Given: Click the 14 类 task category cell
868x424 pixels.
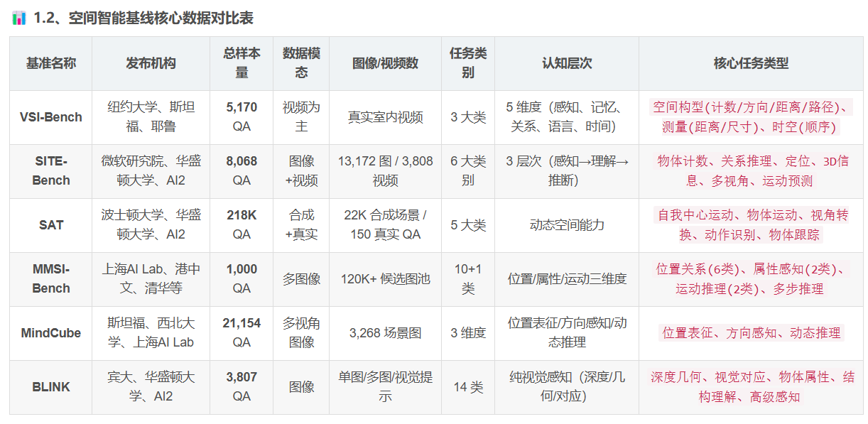Looking at the screenshot, I should click(x=468, y=387).
